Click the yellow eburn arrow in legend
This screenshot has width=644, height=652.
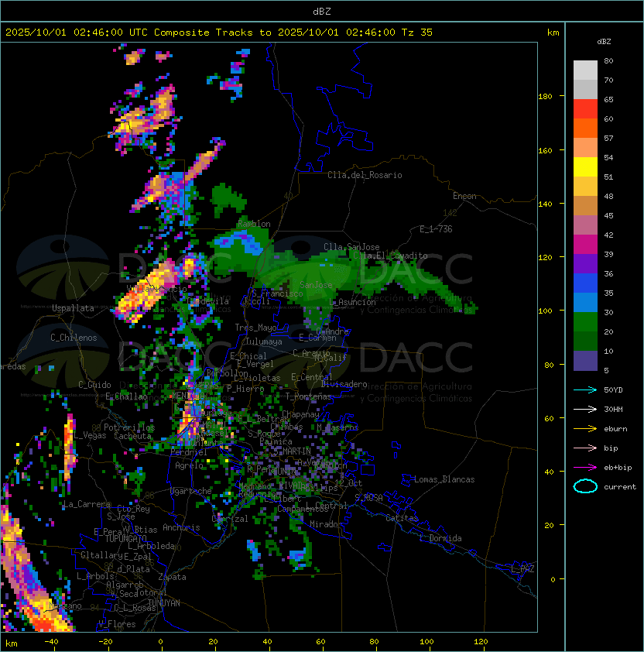[x=585, y=428]
